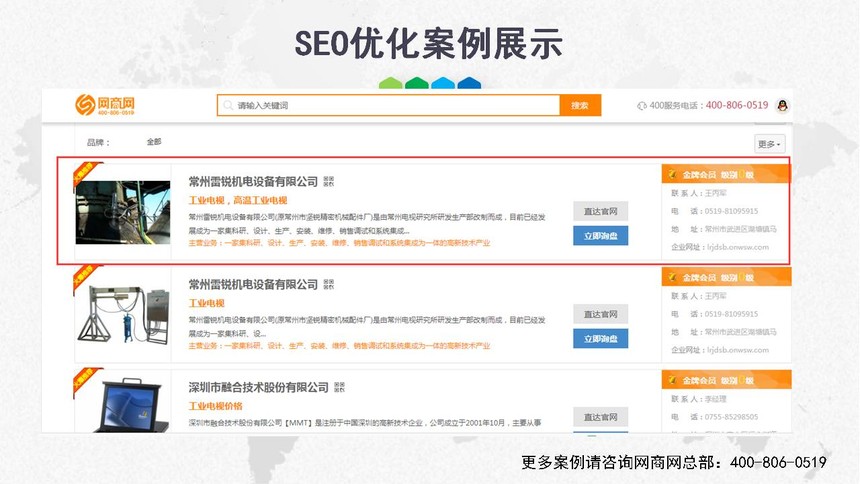This screenshot has height=484, width=860.
Task: Click the QQ penguin avatar icon
Action: (783, 105)
